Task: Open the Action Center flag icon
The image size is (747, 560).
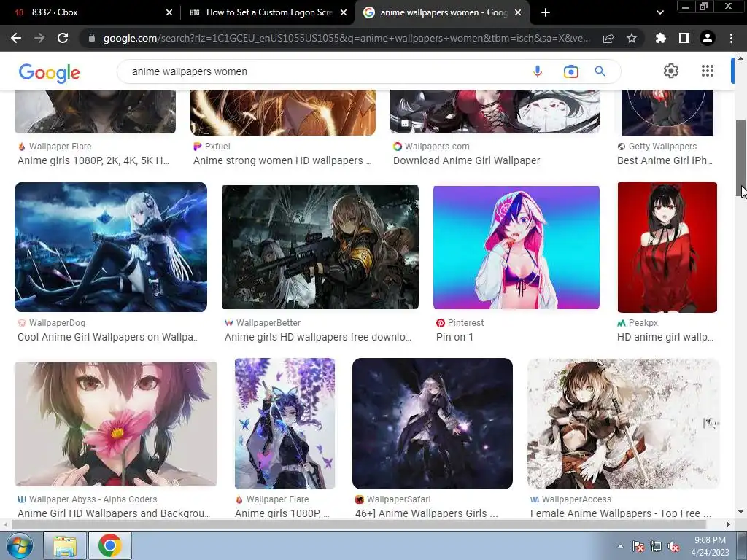Action: click(x=638, y=546)
